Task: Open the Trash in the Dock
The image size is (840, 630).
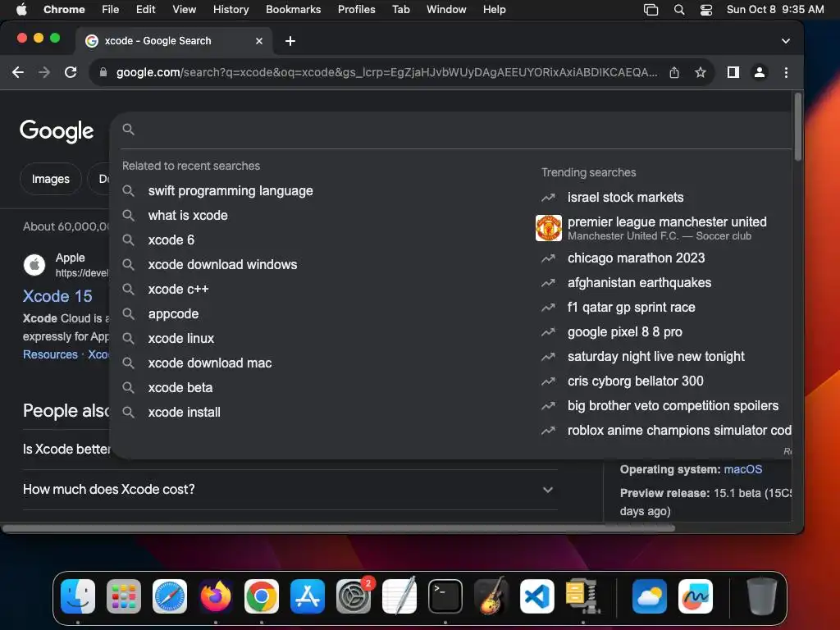Action: coord(762,596)
